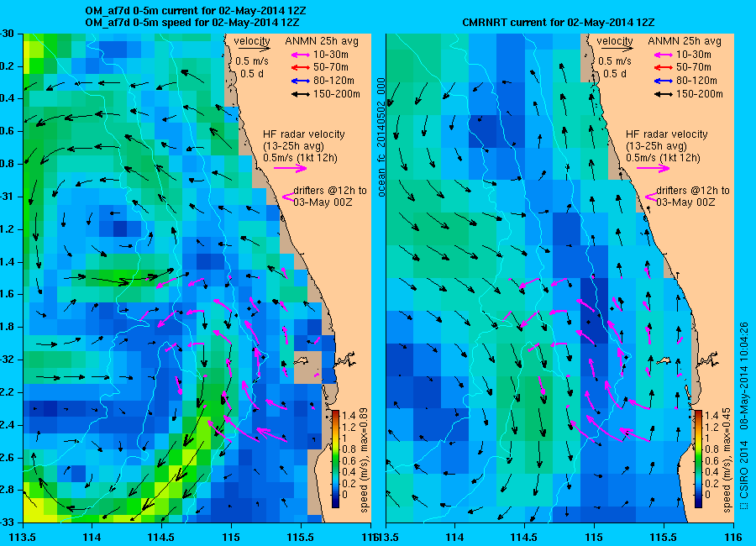Click the '114' longitude label under right map

[454, 537]
